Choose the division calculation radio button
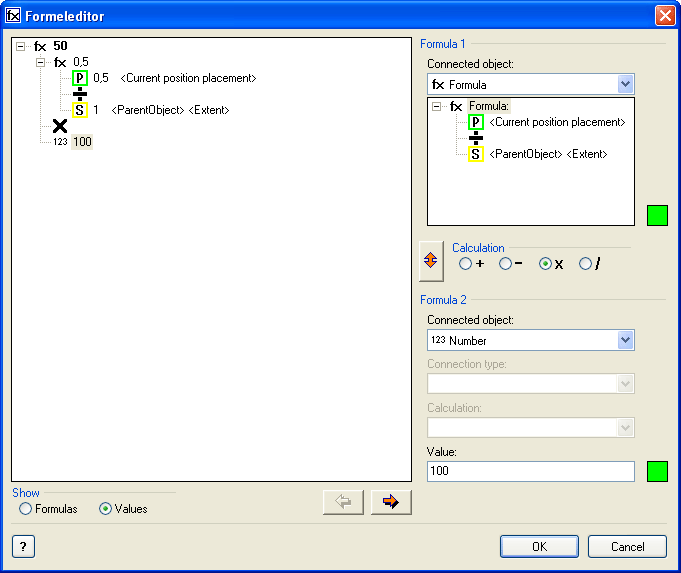681x573 pixels. click(x=586, y=264)
